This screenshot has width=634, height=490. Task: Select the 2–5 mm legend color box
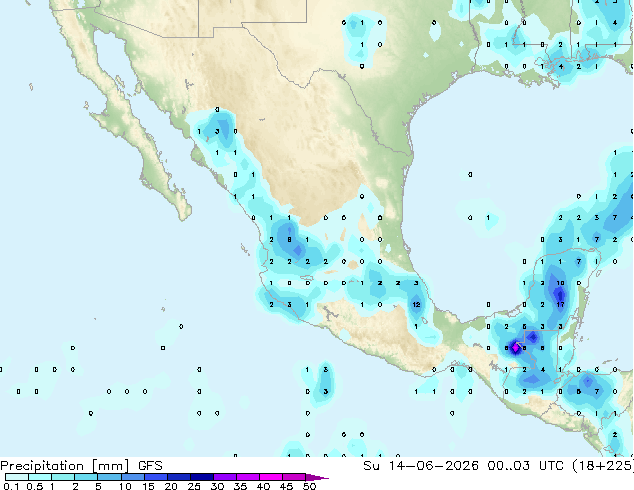pyautogui.click(x=86, y=477)
